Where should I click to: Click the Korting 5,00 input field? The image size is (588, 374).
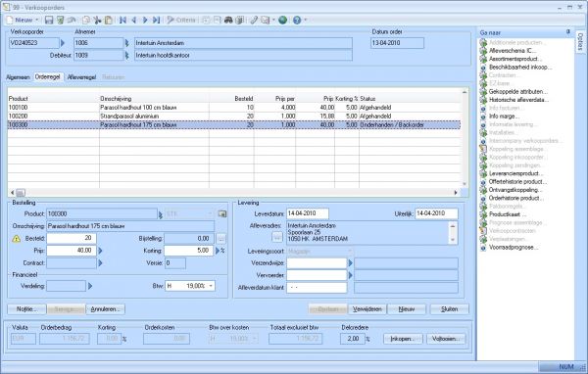tap(189, 251)
